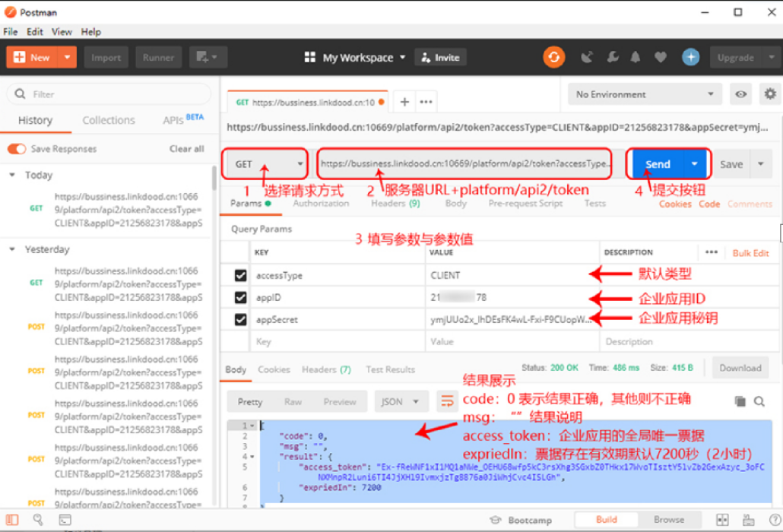Screen dimensions: 783x532
Task: Open keyboard shortcuts icon in status bar
Action: coord(748,520)
